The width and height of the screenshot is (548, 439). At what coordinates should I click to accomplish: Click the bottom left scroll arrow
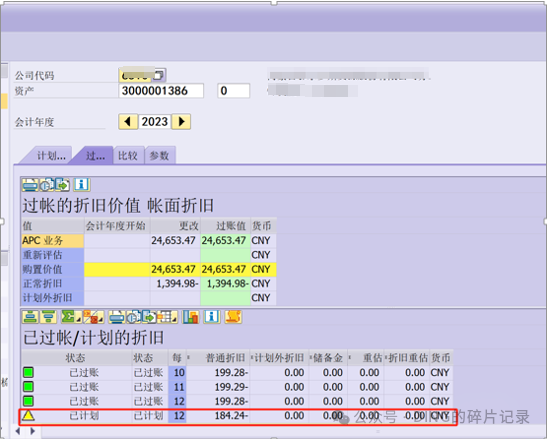pos(17,431)
